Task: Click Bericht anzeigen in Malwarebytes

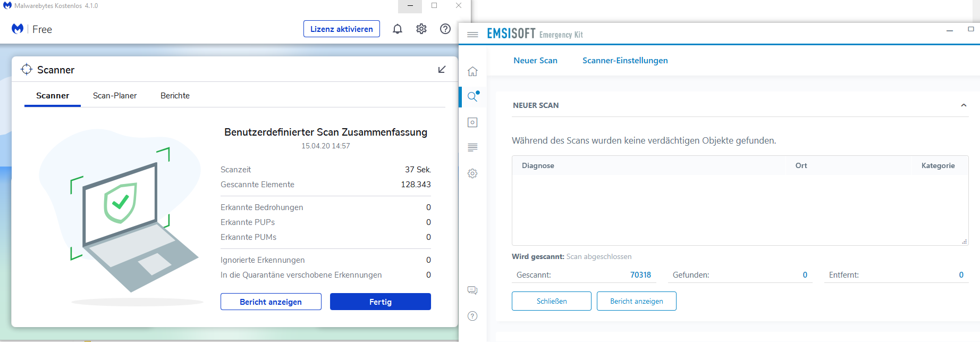Action: pyautogui.click(x=271, y=302)
